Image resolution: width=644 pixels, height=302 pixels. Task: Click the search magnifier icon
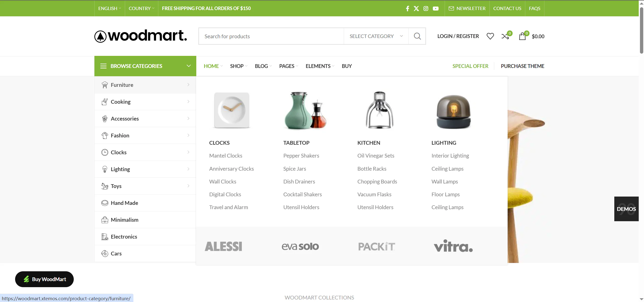(x=417, y=36)
